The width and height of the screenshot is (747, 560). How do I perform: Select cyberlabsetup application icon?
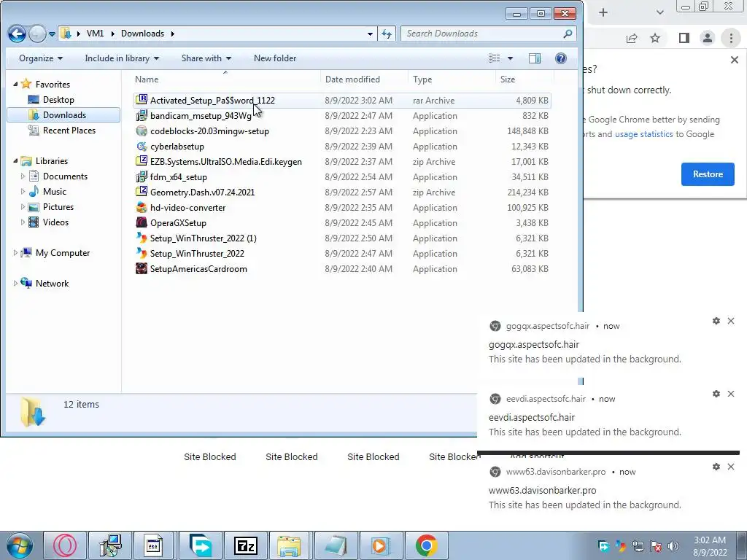[142, 146]
